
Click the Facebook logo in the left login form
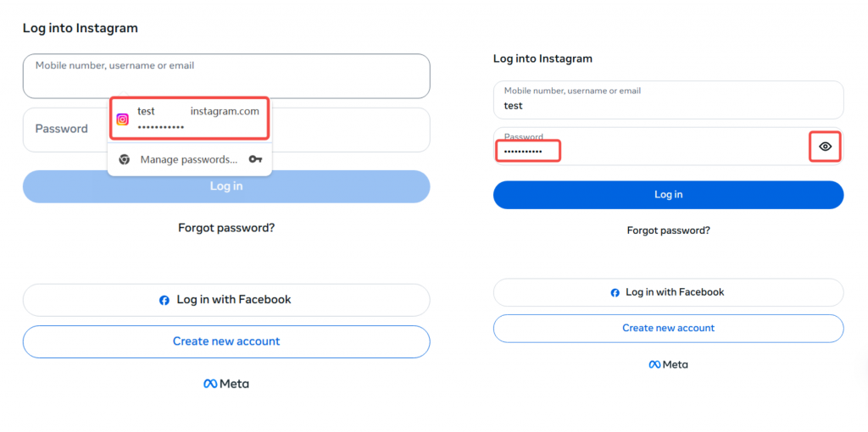coord(164,300)
